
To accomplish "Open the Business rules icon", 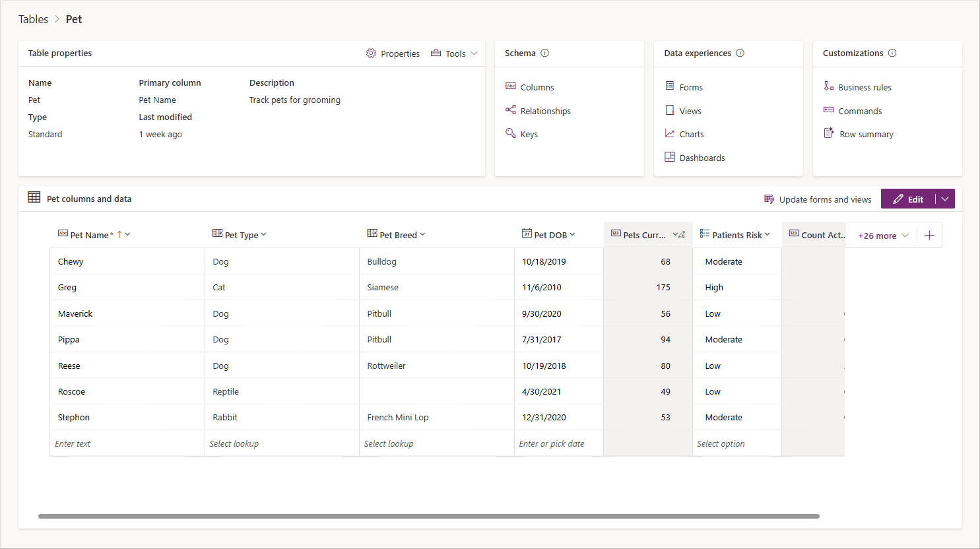I will coord(829,86).
